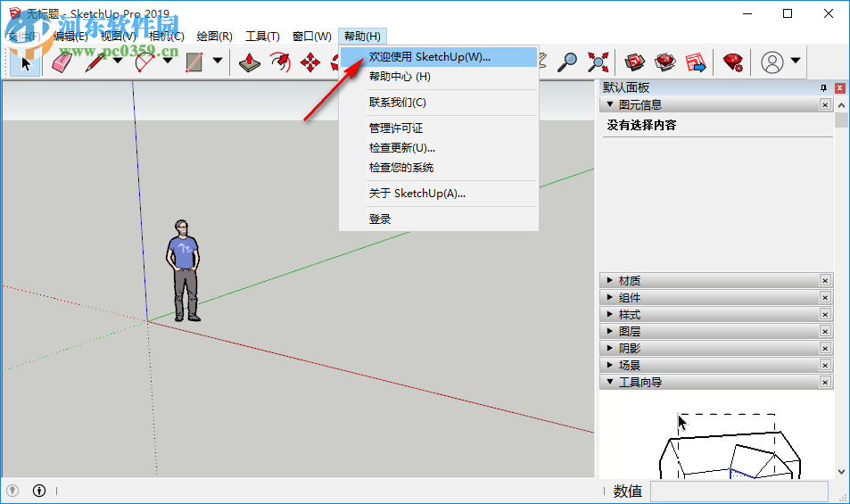850x504 pixels.
Task: Select the Pencil line tool
Action: [95, 62]
